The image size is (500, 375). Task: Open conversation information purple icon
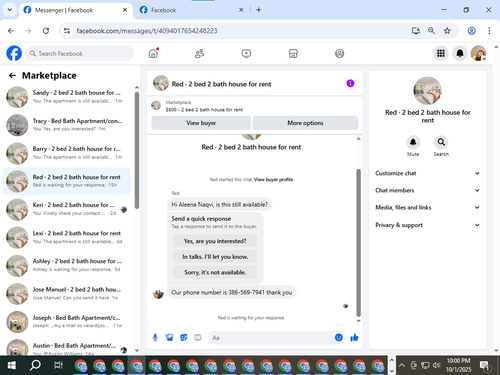pyautogui.click(x=350, y=83)
